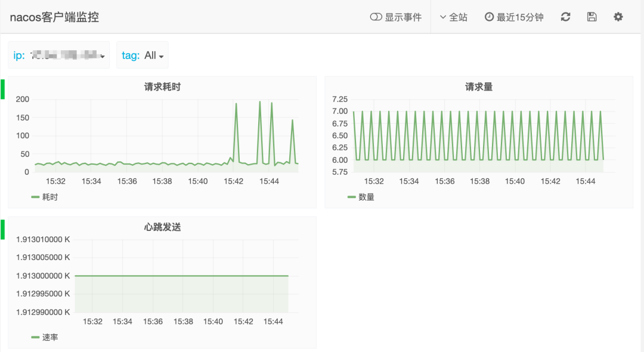The image size is (644, 352).
Task: Open the 全站 scope dropdown
Action: pyautogui.click(x=454, y=17)
